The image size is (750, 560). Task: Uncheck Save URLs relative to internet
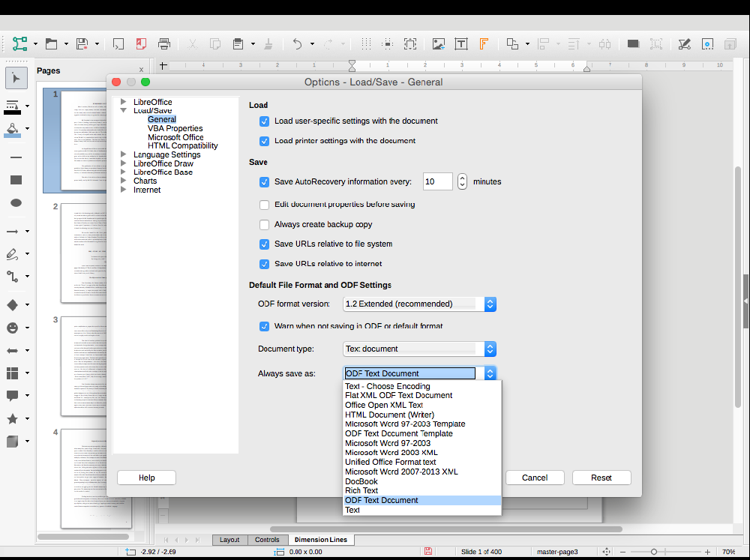(x=264, y=264)
